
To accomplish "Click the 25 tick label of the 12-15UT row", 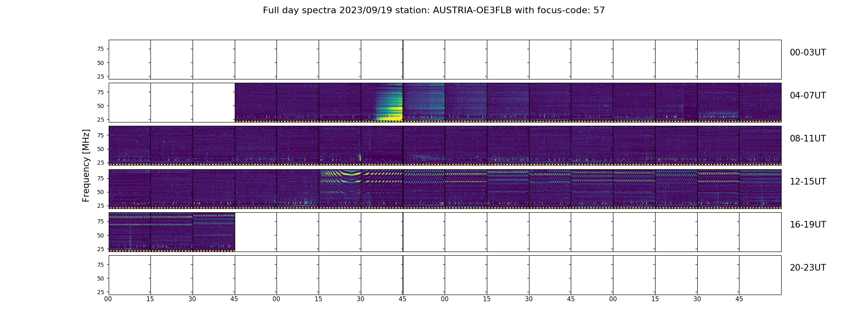I will tap(100, 206).
